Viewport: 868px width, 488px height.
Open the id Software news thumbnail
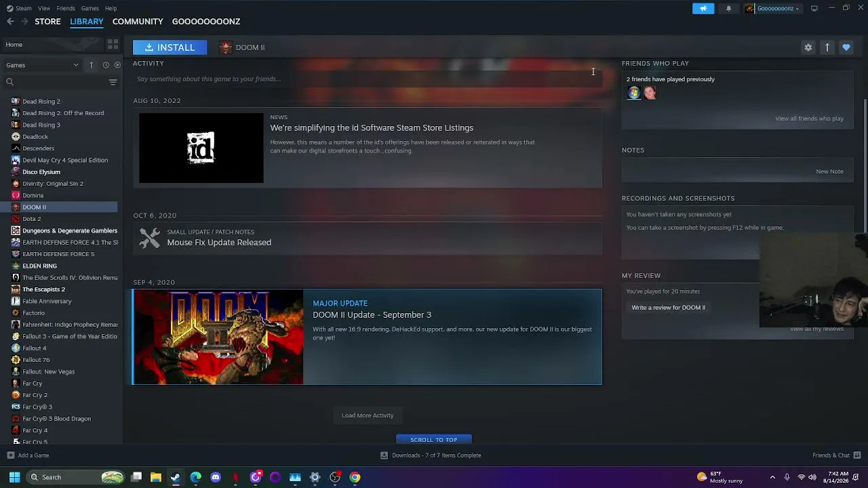point(201,148)
